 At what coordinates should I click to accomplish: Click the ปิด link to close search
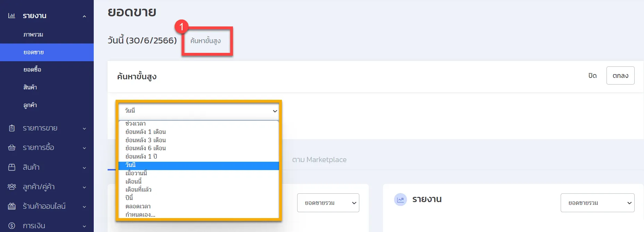[x=592, y=75]
